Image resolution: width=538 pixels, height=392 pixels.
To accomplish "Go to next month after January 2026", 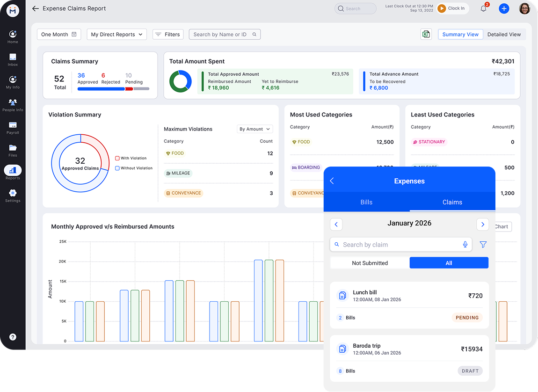I will pos(482,224).
